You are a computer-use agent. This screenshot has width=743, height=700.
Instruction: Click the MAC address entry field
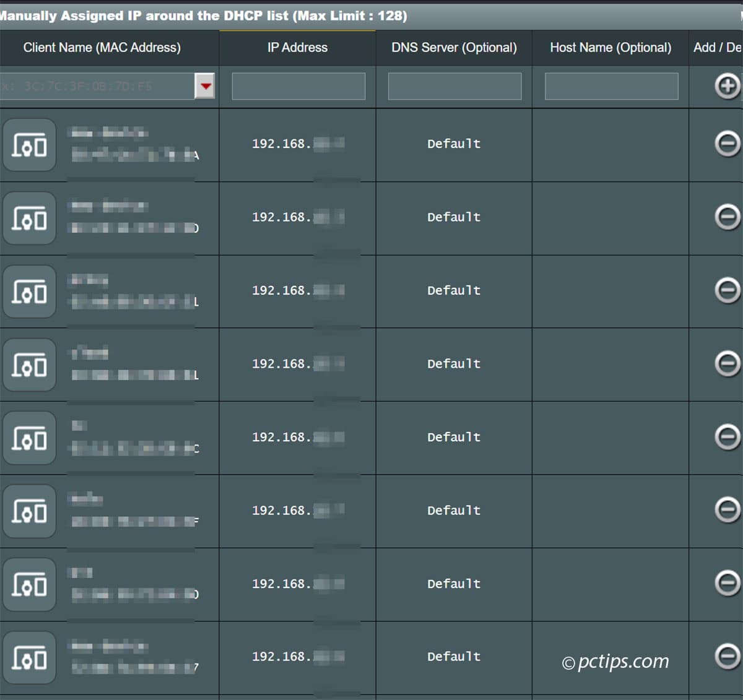(x=96, y=86)
